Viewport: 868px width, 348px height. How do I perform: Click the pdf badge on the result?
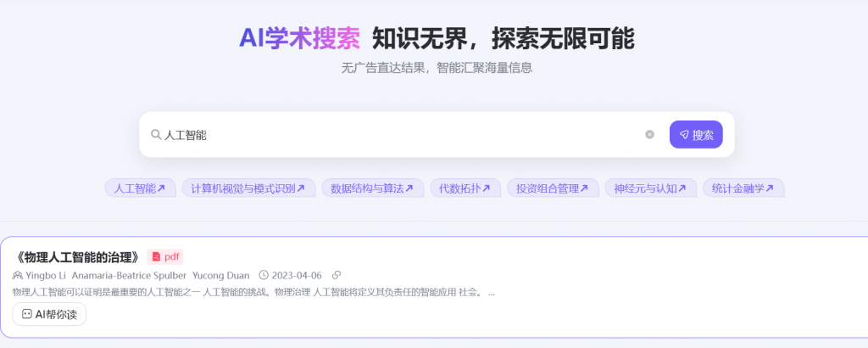click(165, 257)
